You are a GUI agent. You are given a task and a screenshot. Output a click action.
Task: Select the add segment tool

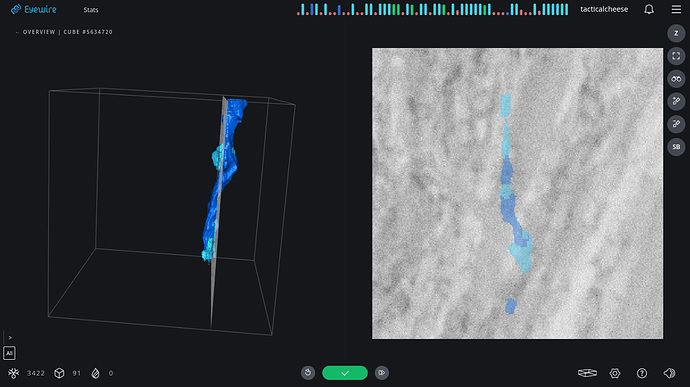point(676,101)
